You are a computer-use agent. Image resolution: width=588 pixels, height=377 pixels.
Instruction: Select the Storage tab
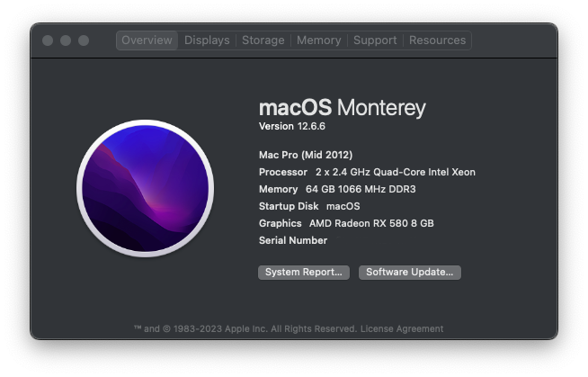pos(263,40)
